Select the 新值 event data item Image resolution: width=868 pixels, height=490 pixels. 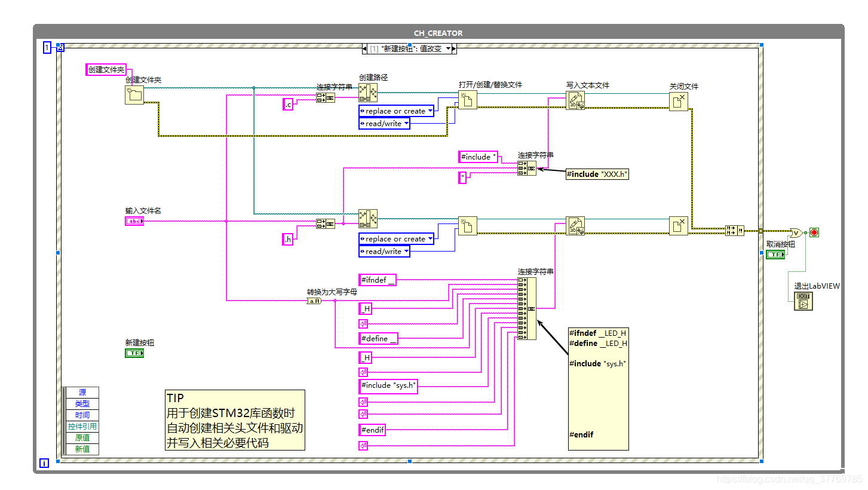pos(82,449)
